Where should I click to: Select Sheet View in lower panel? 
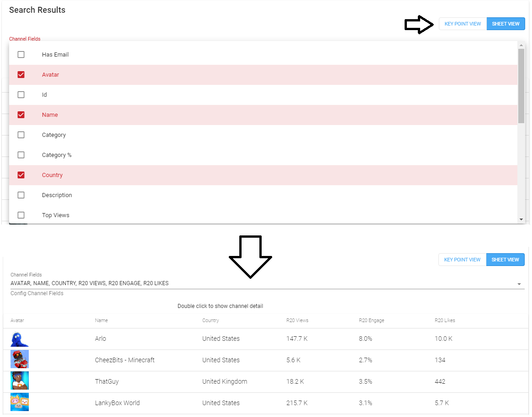[x=505, y=260]
